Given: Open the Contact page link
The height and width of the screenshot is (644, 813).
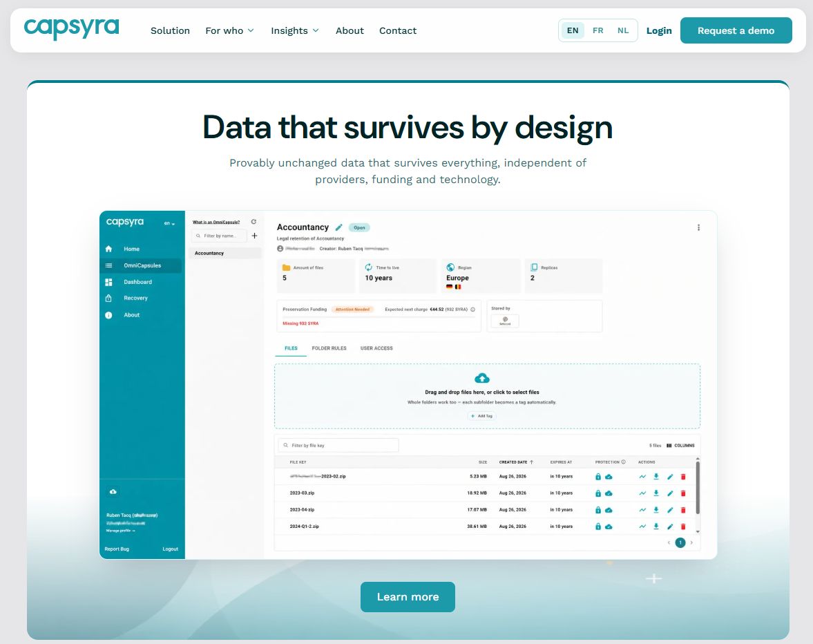Looking at the screenshot, I should click(398, 30).
